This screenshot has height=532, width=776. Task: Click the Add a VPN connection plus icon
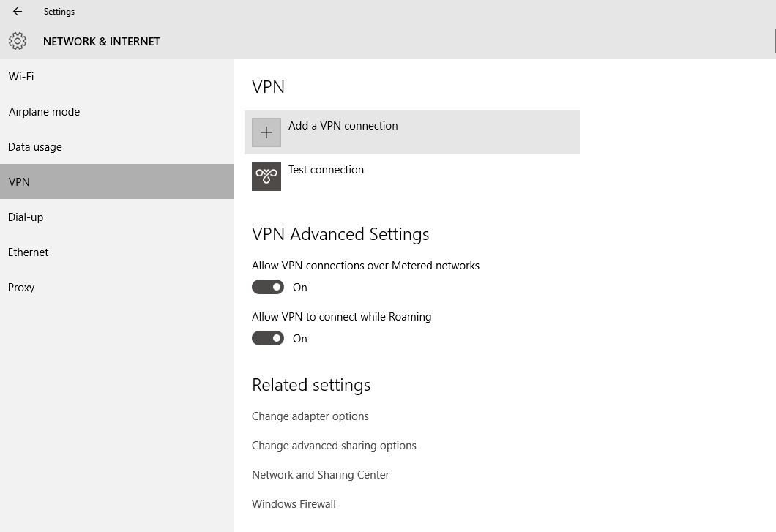[266, 132]
